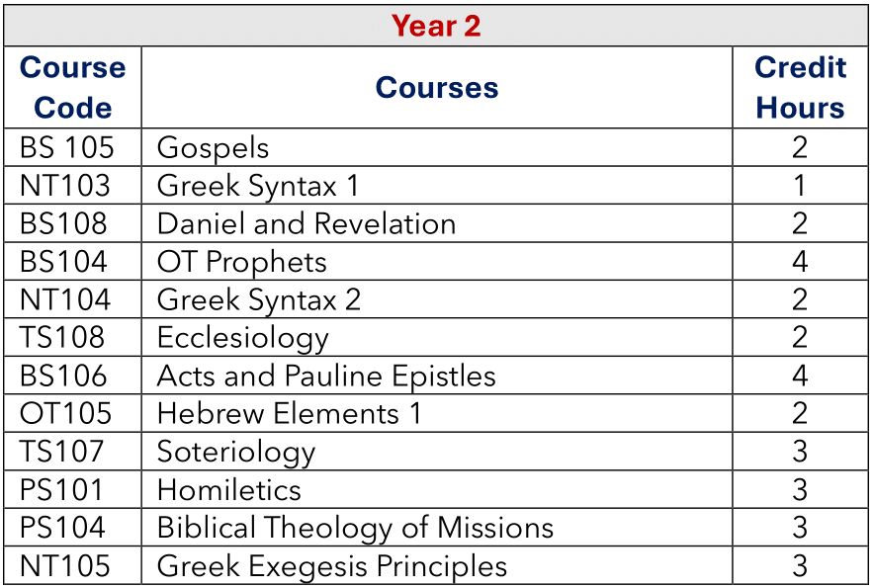
Task: Select credit hours for OT Prophets
Action: pos(800,262)
